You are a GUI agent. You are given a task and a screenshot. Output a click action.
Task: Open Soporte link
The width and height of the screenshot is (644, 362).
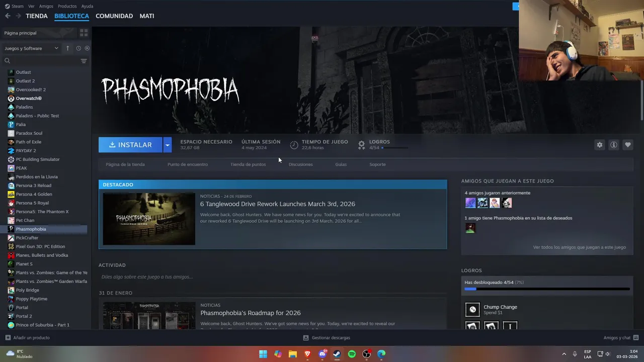click(x=377, y=164)
